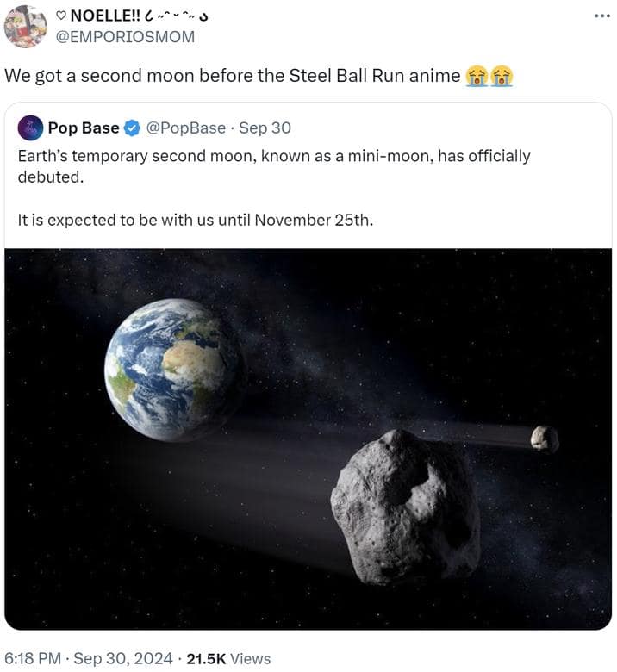
Task: Open the Earth and asteroid image
Action: (x=308, y=439)
